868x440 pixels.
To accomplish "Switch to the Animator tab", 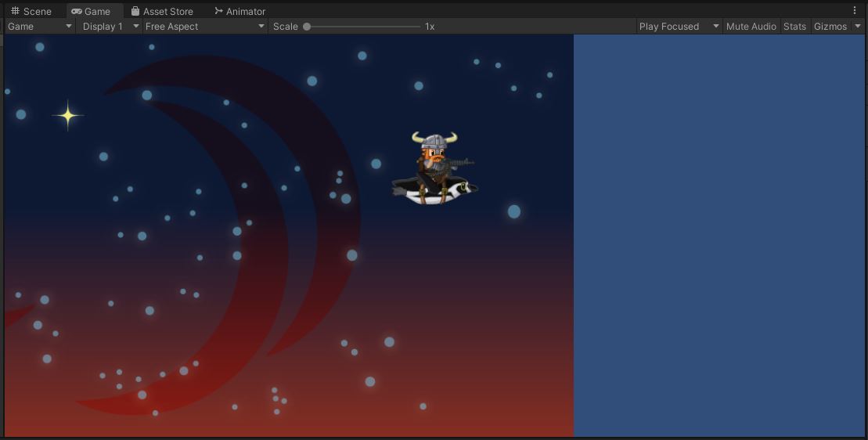I will coord(245,11).
